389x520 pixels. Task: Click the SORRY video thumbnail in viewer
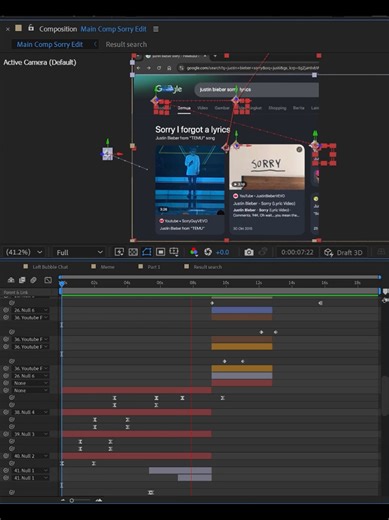[x=267, y=167]
